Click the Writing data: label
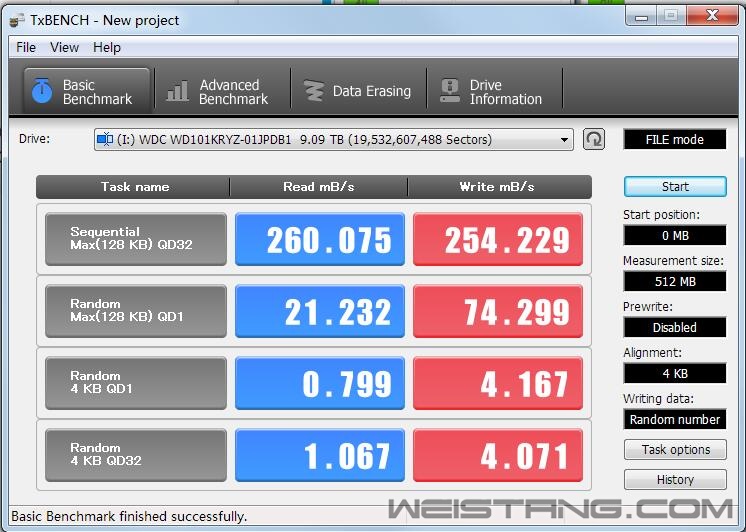This screenshot has width=746, height=532. click(x=658, y=398)
